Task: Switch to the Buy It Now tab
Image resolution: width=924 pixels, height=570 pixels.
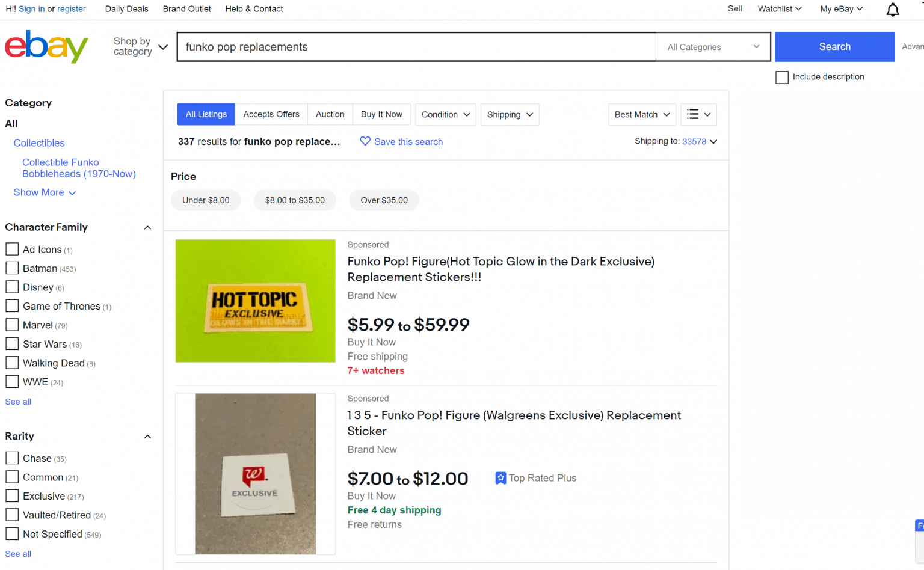Action: click(x=382, y=114)
